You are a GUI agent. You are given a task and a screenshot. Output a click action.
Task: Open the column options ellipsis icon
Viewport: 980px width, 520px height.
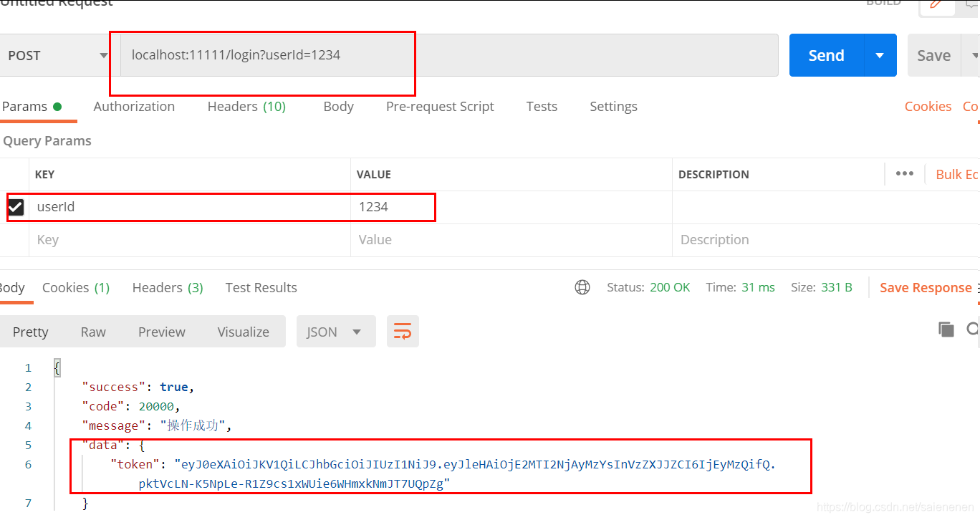click(x=905, y=173)
